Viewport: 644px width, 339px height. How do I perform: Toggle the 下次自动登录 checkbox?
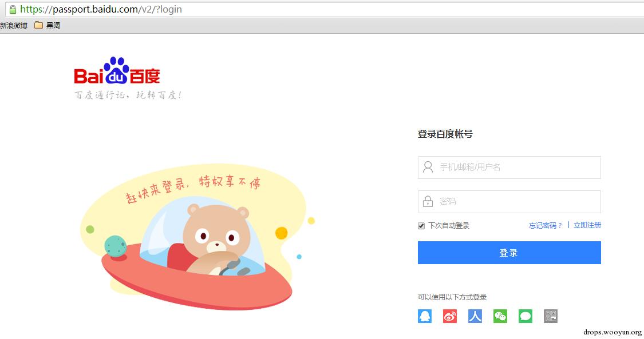421,226
